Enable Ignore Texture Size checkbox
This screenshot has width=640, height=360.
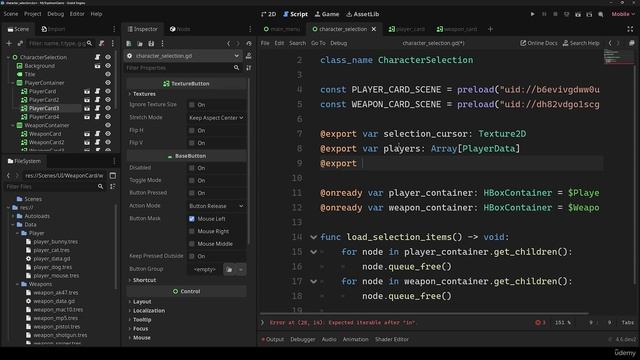192,105
